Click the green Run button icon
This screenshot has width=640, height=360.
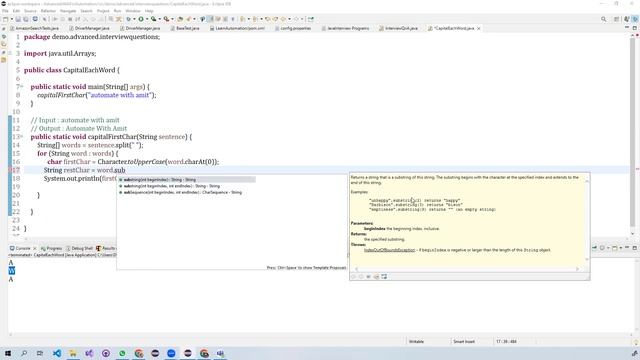point(141,19)
